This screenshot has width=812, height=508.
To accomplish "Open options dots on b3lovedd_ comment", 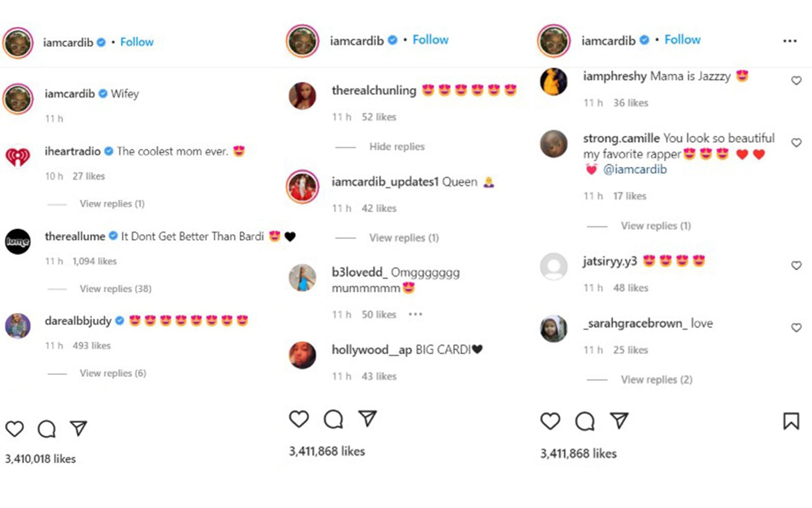I will (x=415, y=314).
